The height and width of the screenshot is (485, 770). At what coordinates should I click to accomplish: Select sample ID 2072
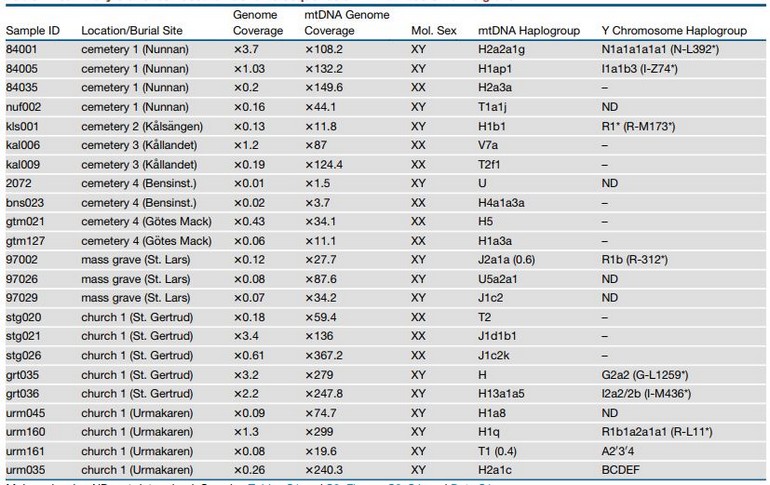[19, 184]
